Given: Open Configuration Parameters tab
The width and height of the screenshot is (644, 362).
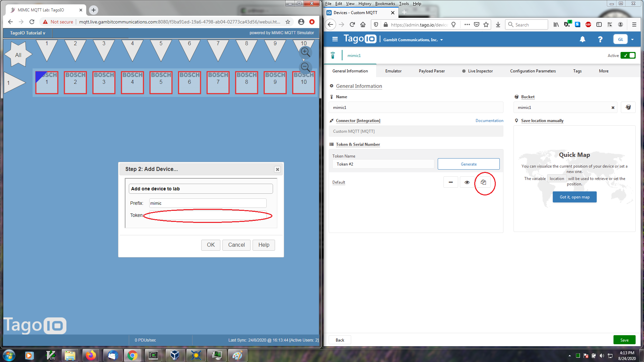Looking at the screenshot, I should point(533,71).
